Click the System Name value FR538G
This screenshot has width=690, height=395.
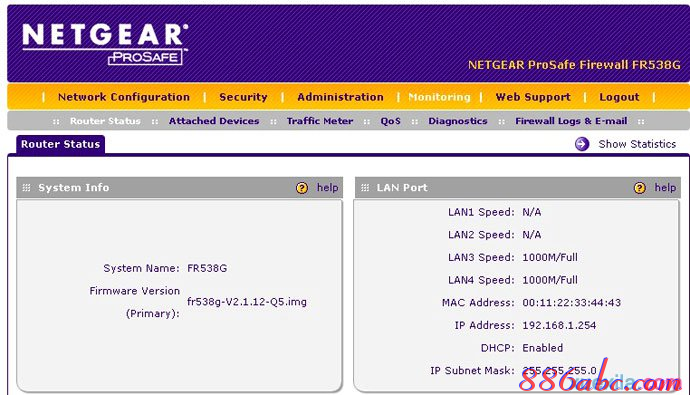coord(207,268)
